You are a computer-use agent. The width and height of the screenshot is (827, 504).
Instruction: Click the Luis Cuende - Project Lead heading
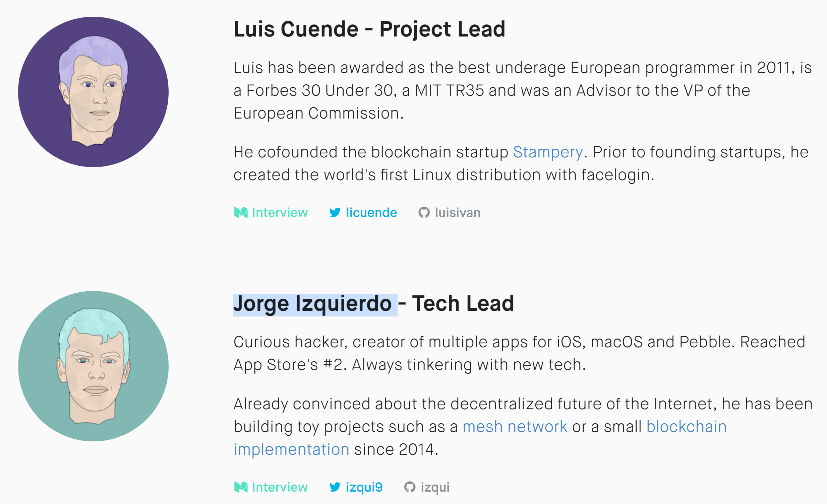coord(369,29)
